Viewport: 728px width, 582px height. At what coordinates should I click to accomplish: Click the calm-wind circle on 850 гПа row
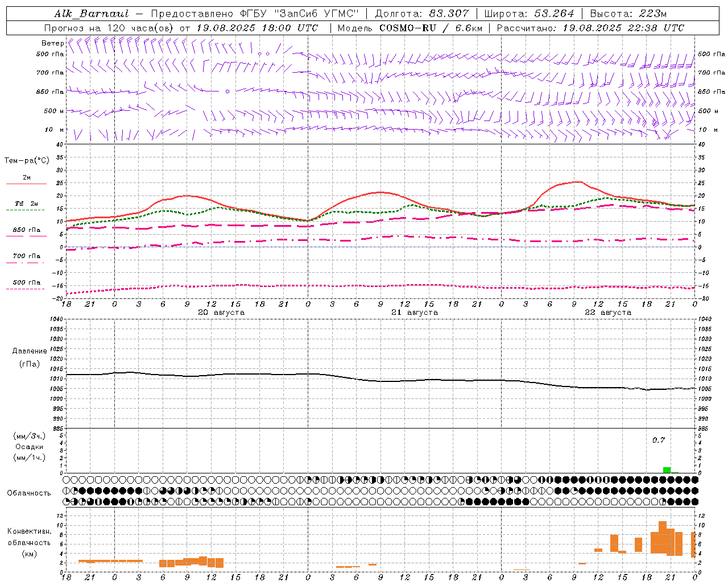227,91
